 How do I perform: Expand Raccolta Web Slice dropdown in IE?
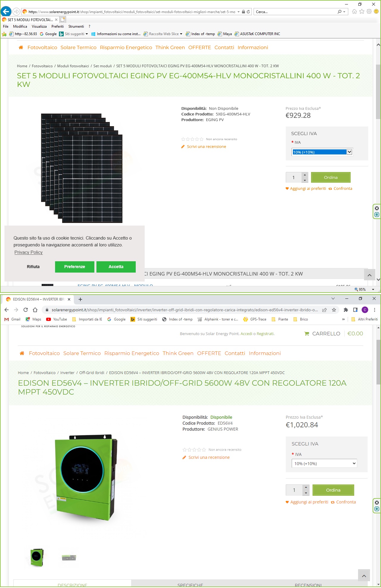coord(181,34)
